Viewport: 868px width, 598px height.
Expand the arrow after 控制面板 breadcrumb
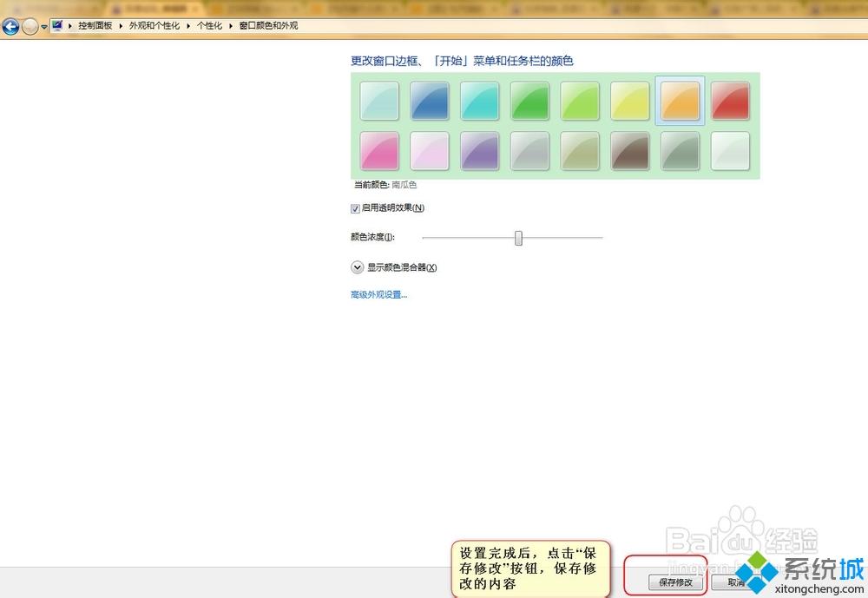point(121,26)
